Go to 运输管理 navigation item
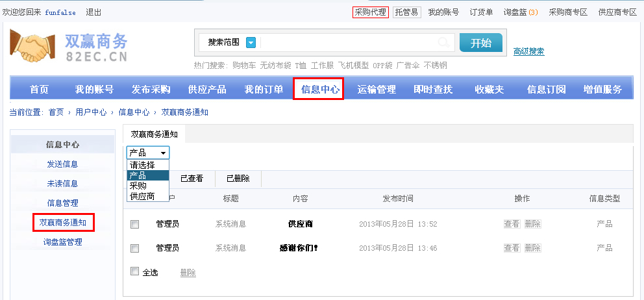The height and width of the screenshot is (300, 644). coord(377,90)
